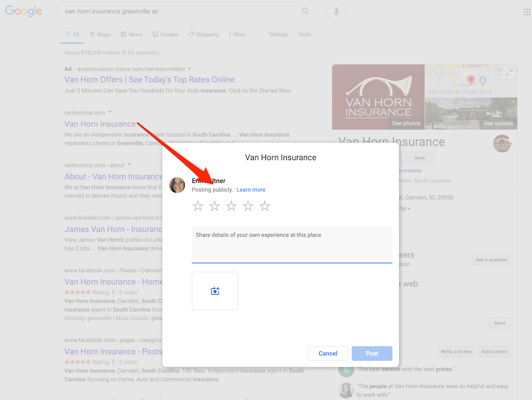This screenshot has height=400, width=532.
Task: Open the More search options menu
Action: [237, 35]
